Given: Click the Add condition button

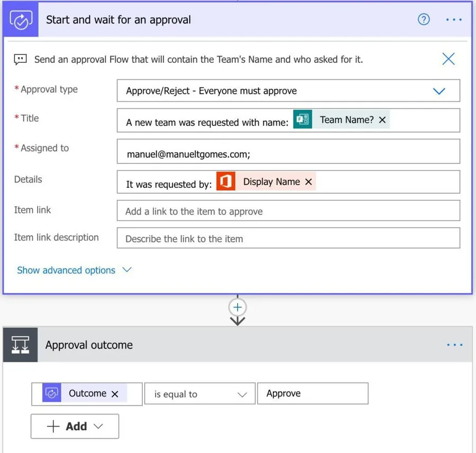Looking at the screenshot, I should 75,427.
